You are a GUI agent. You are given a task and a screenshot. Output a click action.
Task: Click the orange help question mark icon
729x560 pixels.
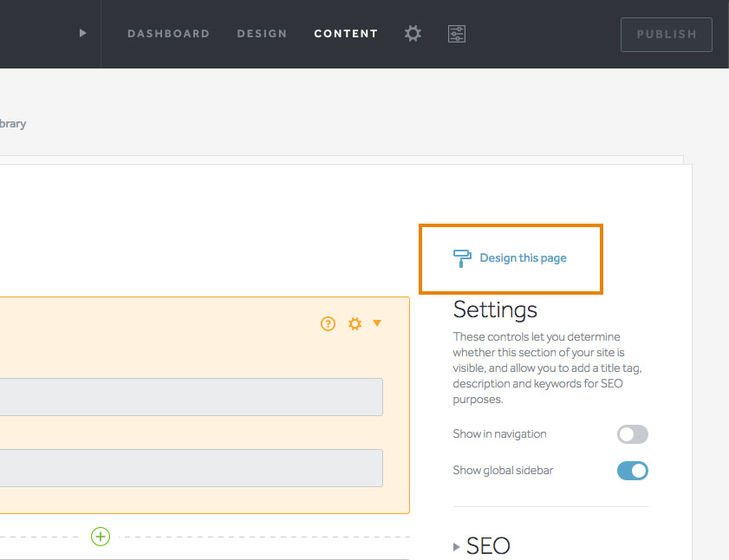(328, 323)
